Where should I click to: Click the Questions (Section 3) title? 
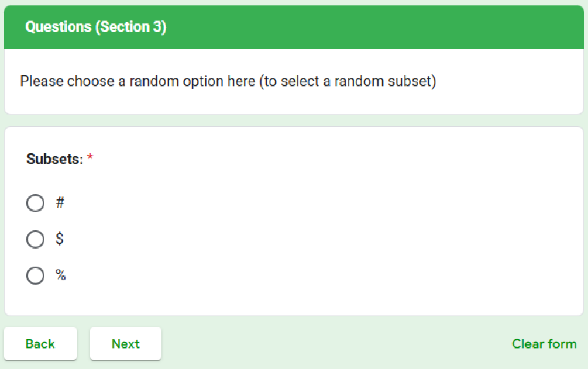click(96, 27)
